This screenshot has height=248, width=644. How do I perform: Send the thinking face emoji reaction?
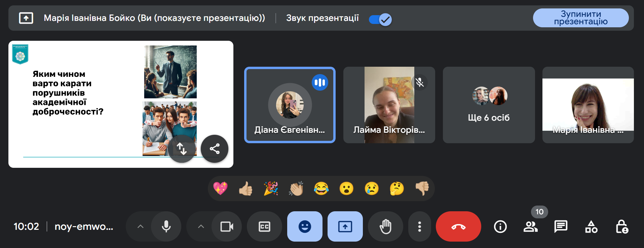point(397,188)
